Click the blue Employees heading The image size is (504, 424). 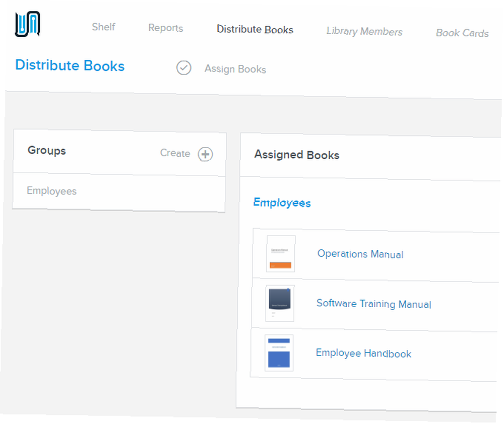282,203
